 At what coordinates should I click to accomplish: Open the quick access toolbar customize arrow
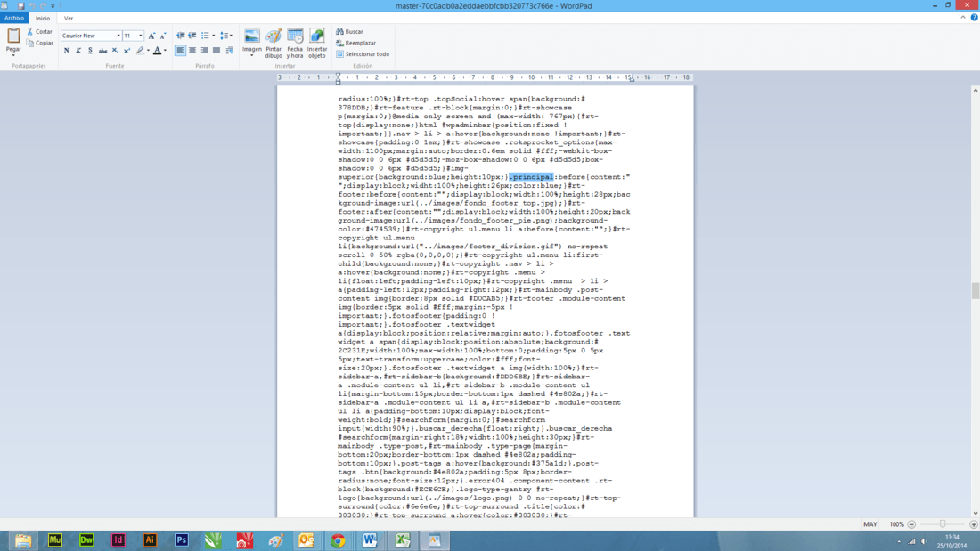click(x=53, y=6)
